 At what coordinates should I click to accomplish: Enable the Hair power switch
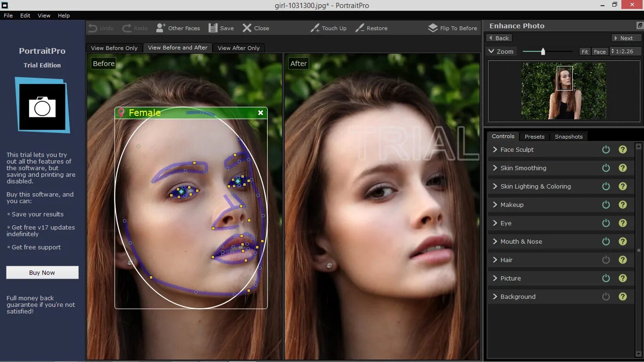tap(606, 260)
